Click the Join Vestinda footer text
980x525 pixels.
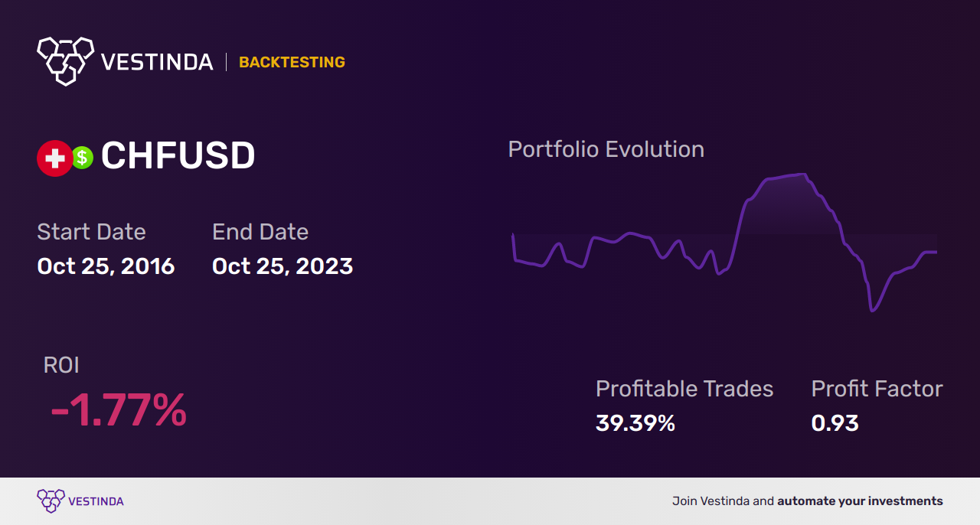[807, 501]
